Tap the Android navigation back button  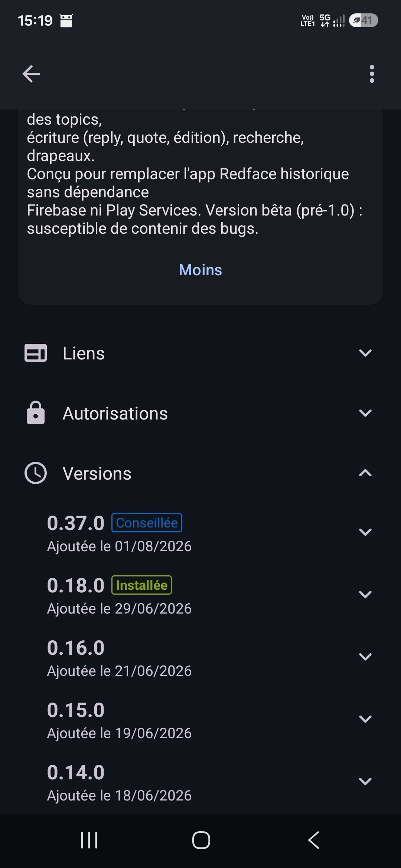pos(314,840)
